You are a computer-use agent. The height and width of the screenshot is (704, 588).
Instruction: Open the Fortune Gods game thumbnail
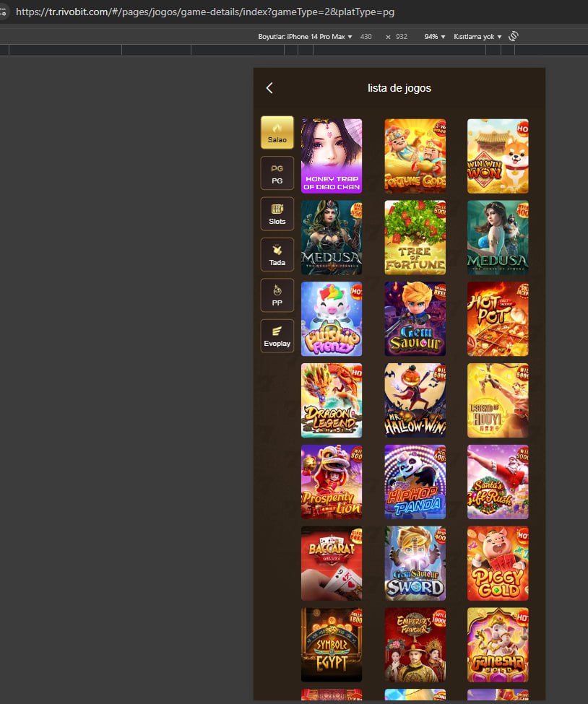[x=415, y=156]
